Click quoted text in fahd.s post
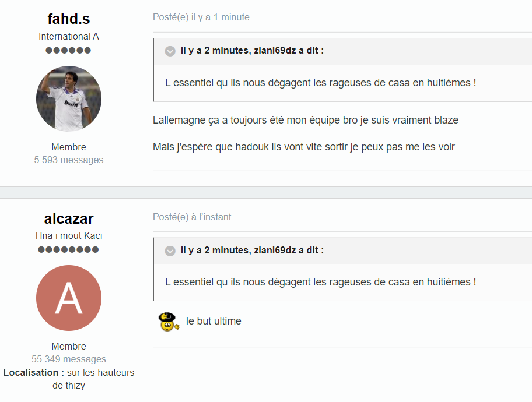 point(320,83)
